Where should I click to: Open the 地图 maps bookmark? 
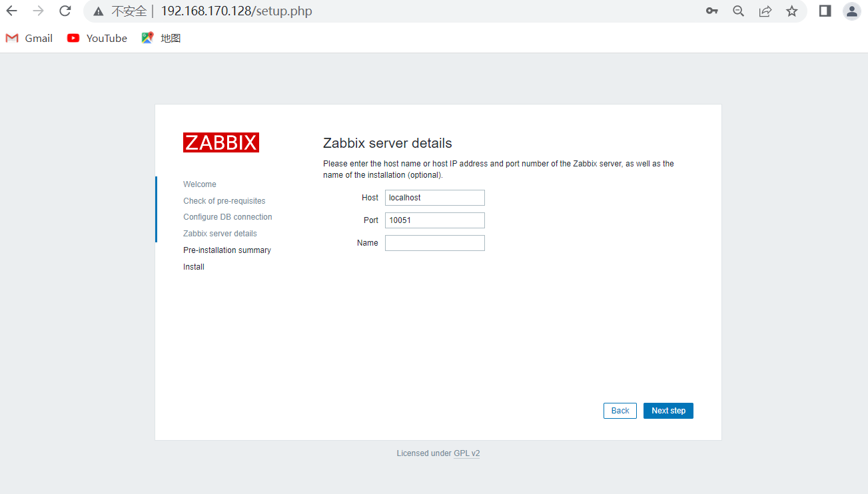[161, 38]
